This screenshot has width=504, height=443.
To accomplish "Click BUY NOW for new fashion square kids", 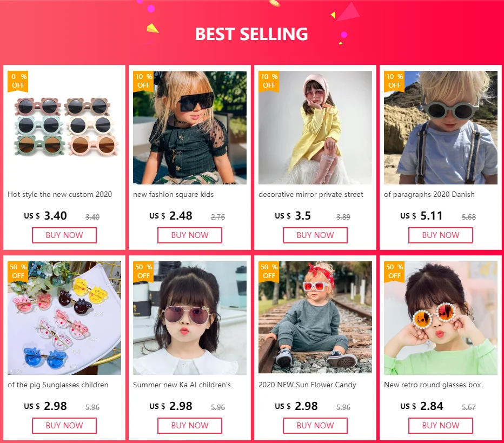I will point(190,235).
